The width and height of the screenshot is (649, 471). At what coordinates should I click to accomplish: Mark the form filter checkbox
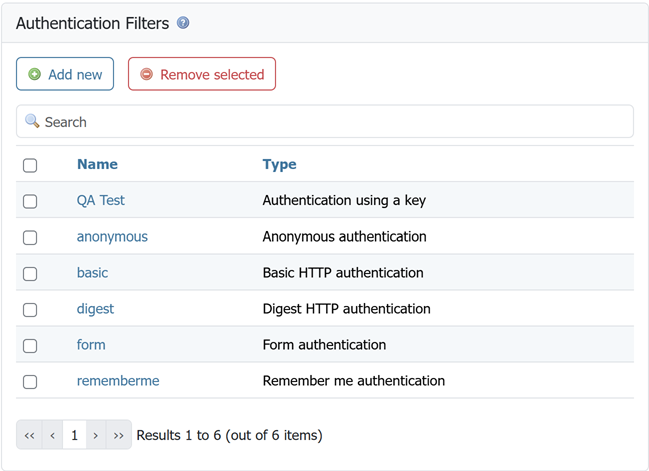click(x=30, y=345)
